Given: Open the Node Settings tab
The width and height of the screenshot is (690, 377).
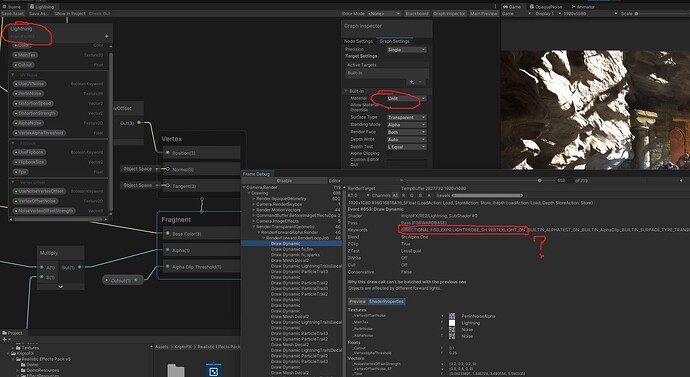Looking at the screenshot, I should pos(358,41).
